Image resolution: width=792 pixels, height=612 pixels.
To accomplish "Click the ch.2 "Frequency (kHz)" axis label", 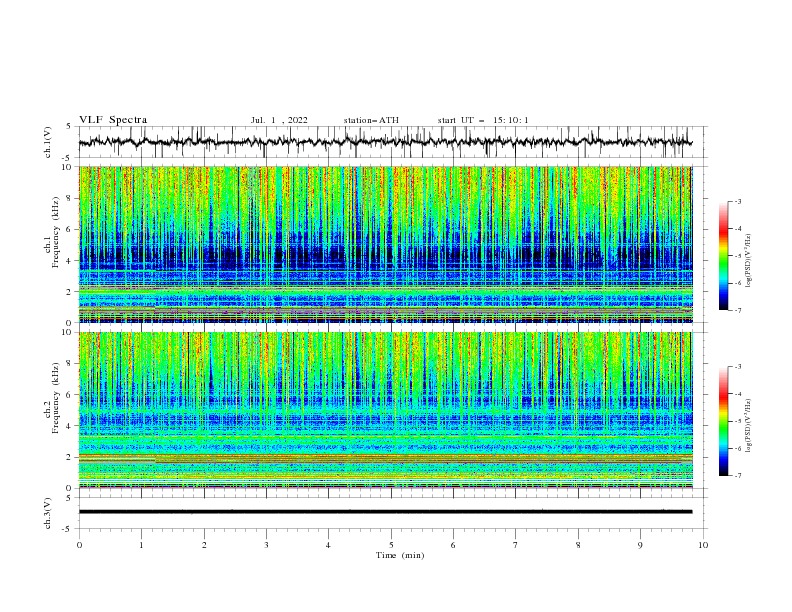I will pos(56,397).
